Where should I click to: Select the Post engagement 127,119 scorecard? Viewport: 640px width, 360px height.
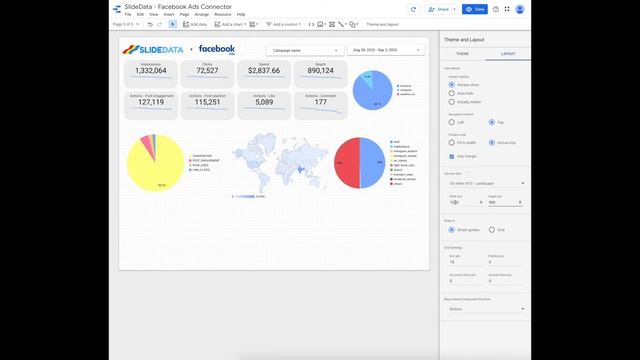151,105
